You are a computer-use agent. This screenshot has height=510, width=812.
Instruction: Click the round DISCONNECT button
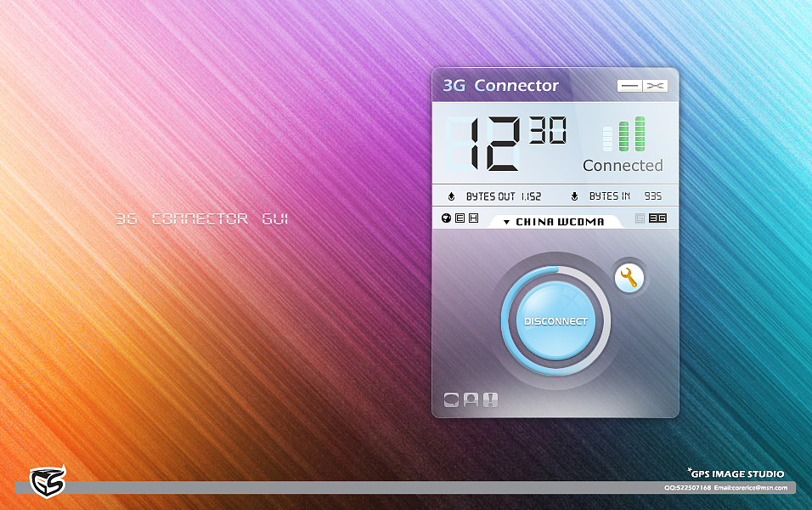point(555,320)
